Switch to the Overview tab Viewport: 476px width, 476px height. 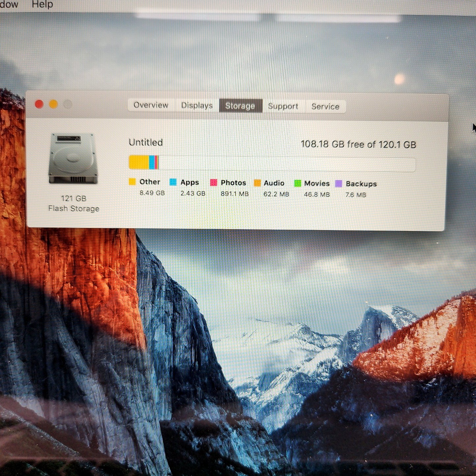[x=151, y=105]
